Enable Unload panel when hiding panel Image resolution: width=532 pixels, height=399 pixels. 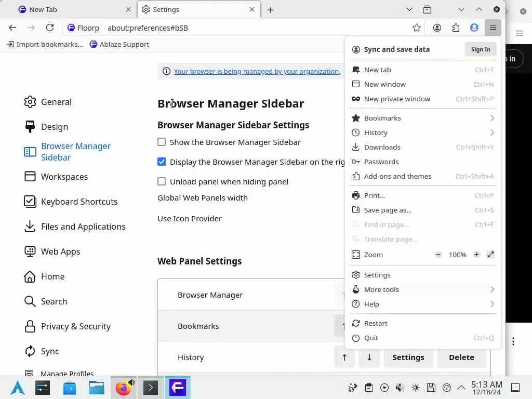click(162, 181)
